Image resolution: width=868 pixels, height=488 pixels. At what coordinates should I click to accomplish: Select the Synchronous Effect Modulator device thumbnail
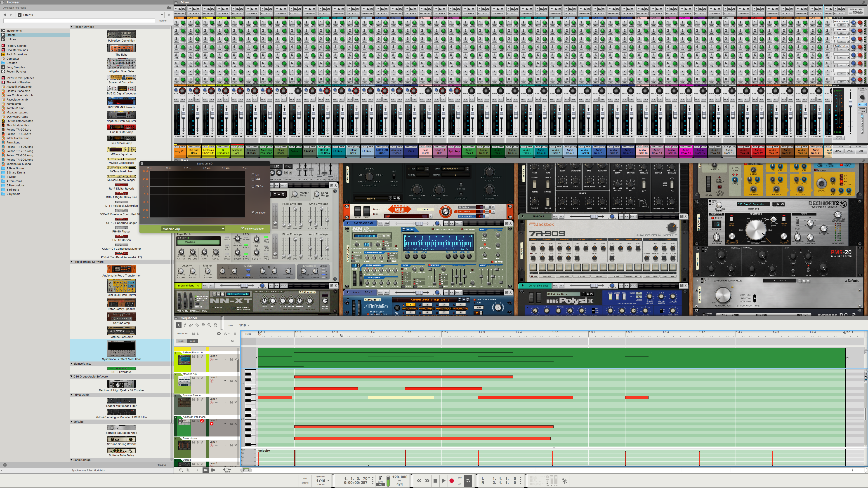tap(122, 348)
